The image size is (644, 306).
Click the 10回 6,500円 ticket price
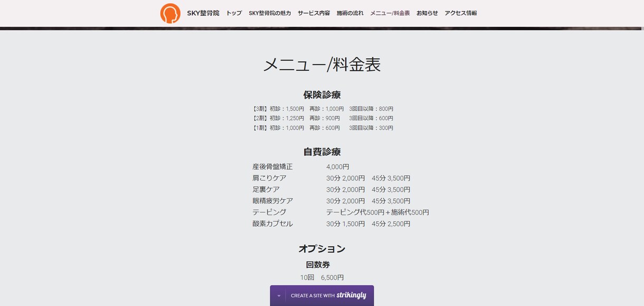coord(322,278)
